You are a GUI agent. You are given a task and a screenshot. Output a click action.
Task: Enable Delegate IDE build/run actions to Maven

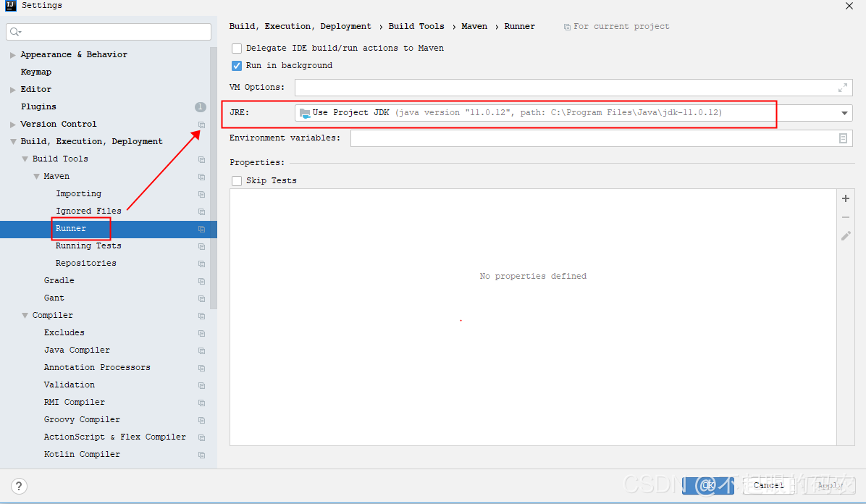coord(236,49)
